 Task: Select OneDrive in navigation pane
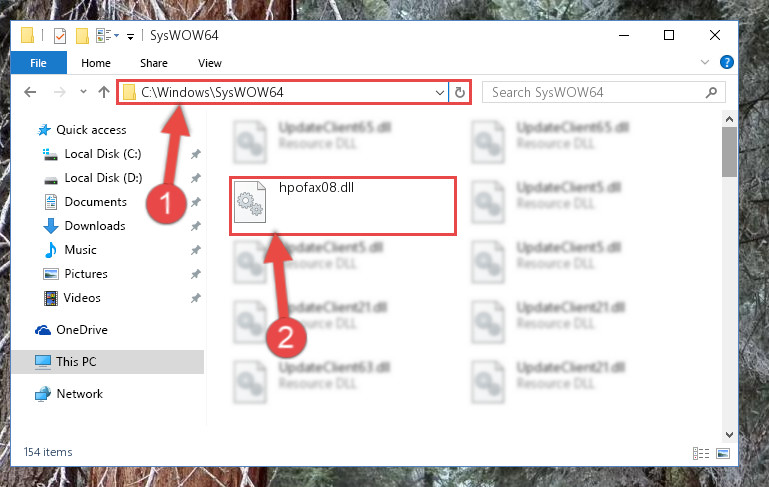82,330
